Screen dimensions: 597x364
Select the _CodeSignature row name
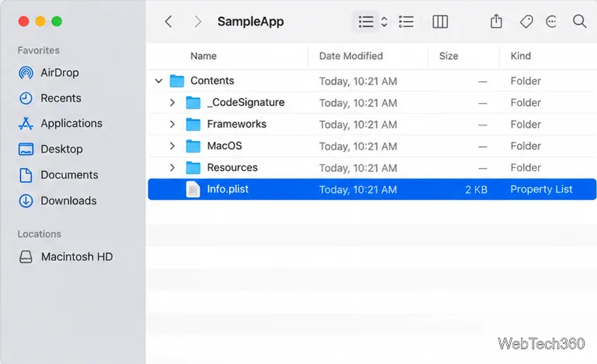pyautogui.click(x=246, y=102)
